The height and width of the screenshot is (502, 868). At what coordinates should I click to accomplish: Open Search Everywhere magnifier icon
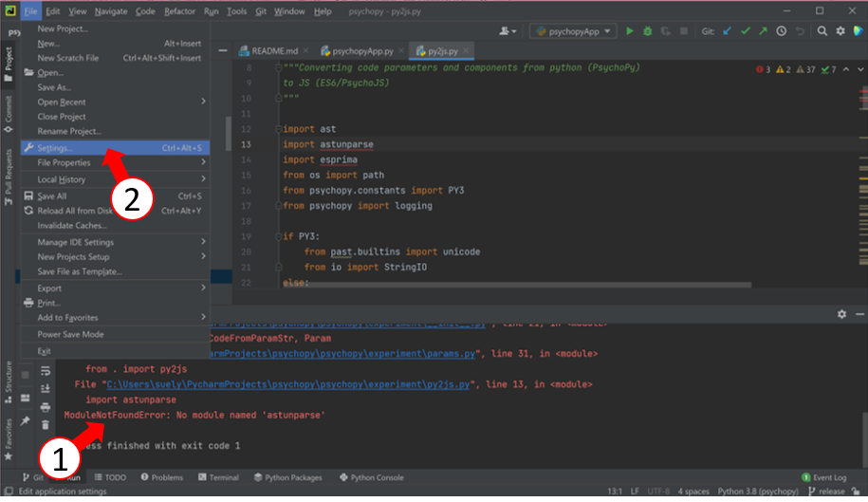(x=822, y=31)
